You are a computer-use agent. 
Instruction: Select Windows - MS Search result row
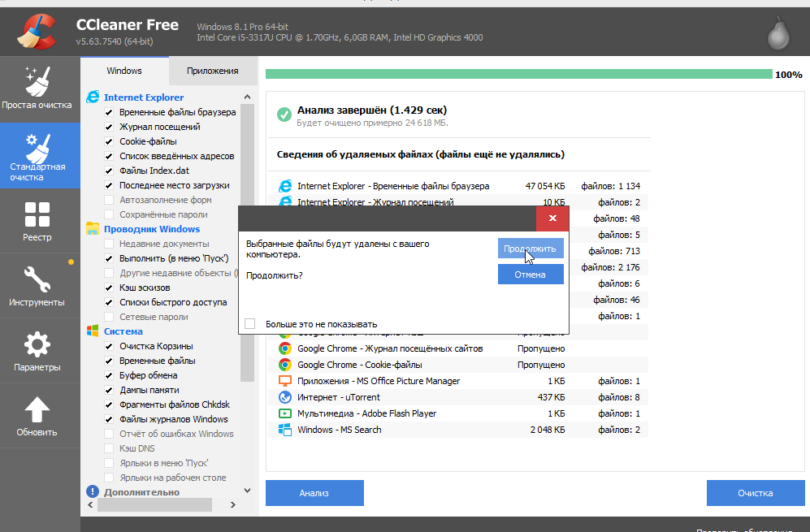coord(458,430)
